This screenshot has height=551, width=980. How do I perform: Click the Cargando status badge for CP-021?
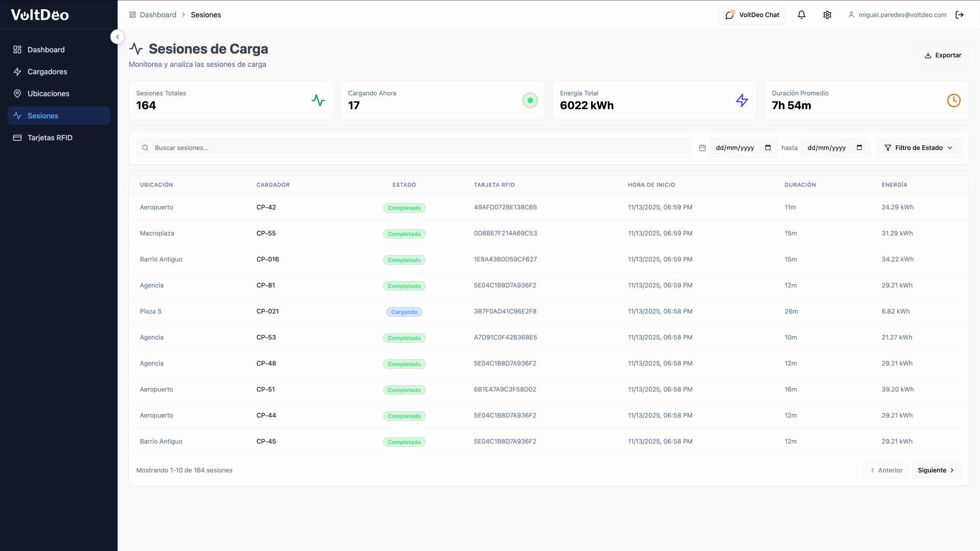coord(404,312)
